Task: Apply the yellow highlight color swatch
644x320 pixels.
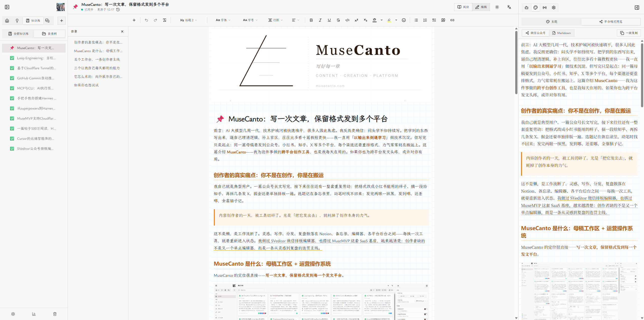Action: click(x=389, y=20)
